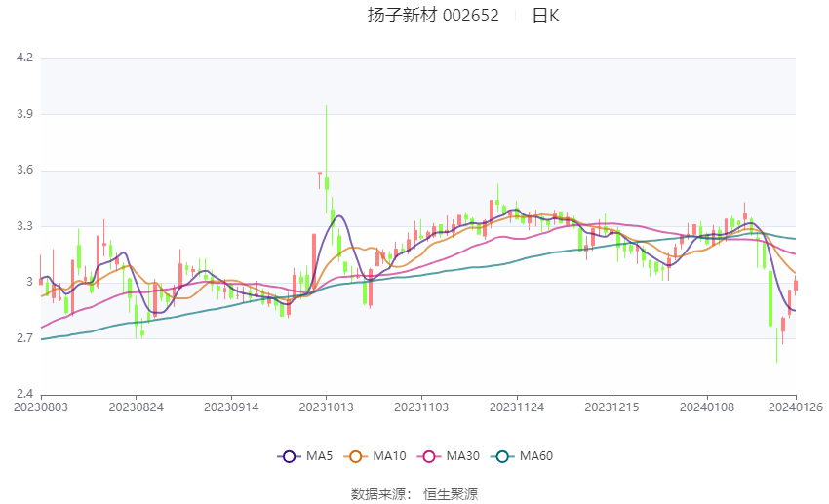
Task: Click the 日K label in the title
Action: click(545, 16)
